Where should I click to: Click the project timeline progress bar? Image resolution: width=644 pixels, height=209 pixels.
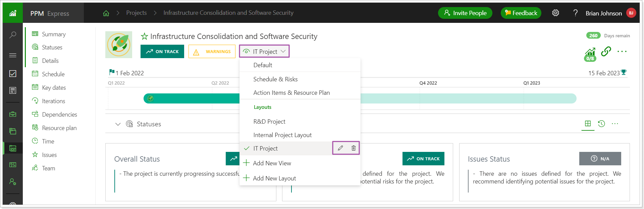click(360, 98)
